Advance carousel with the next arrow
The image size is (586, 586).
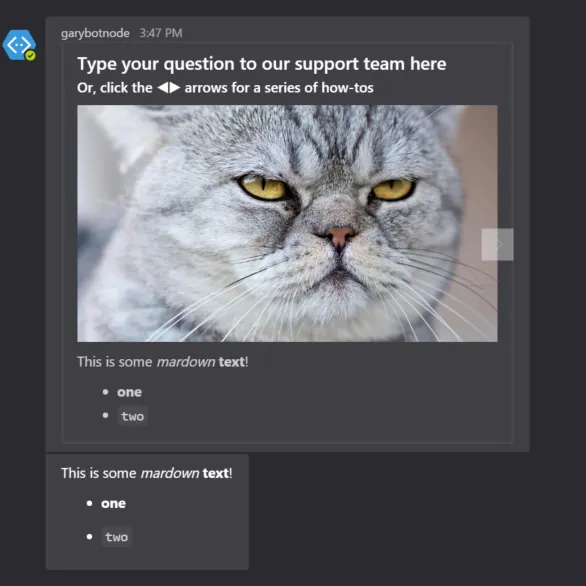[x=497, y=244]
